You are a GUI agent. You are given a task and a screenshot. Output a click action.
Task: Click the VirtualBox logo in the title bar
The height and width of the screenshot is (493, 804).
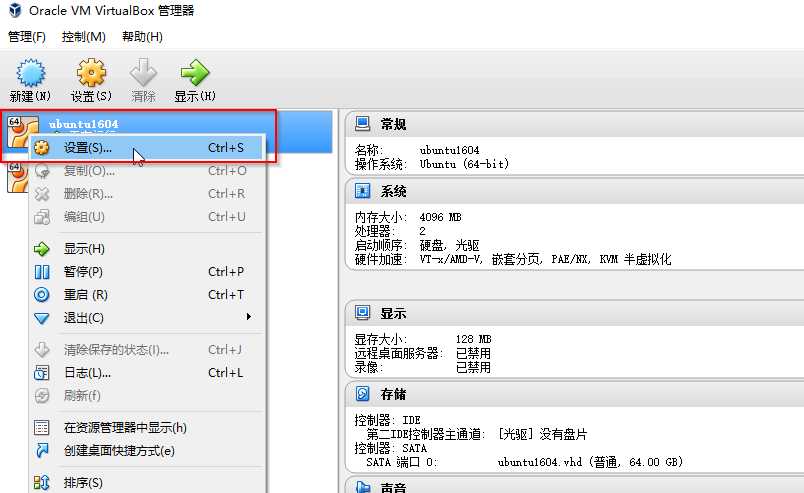click(x=15, y=10)
